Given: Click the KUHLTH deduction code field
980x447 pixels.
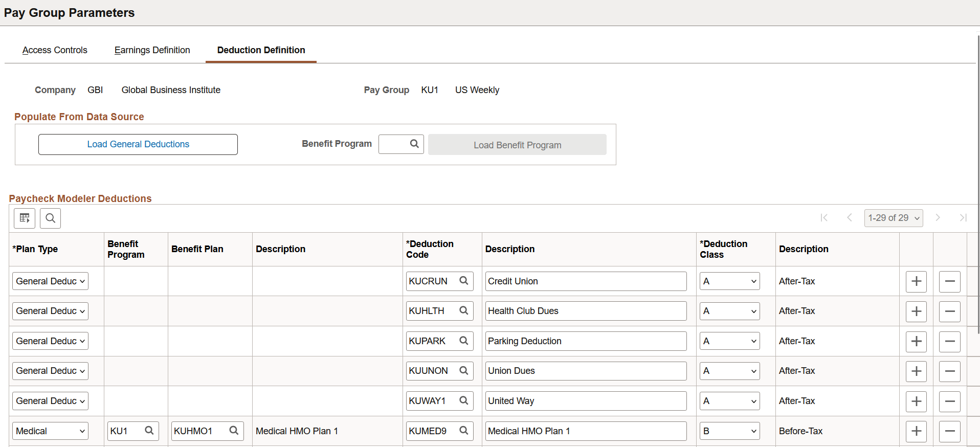Looking at the screenshot, I should 433,310.
